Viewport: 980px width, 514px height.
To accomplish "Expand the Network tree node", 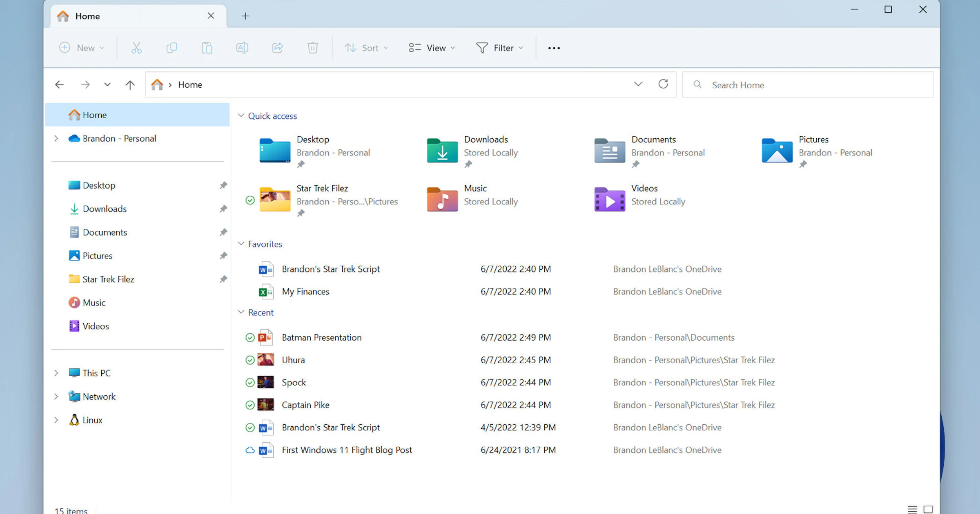I will click(56, 397).
